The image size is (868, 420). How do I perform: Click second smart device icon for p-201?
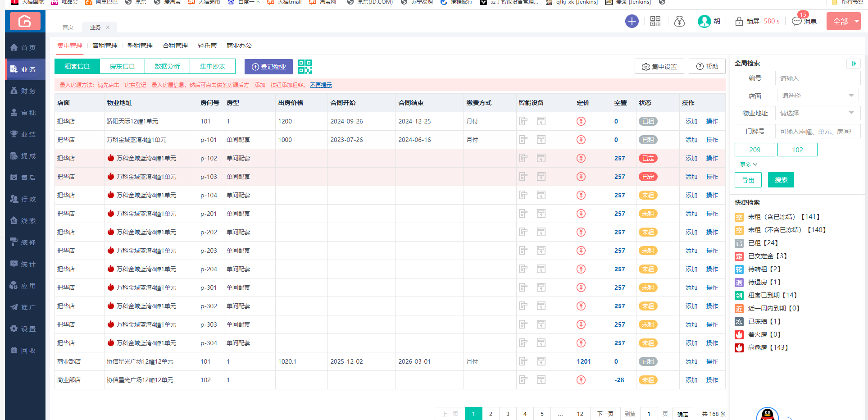pos(541,214)
